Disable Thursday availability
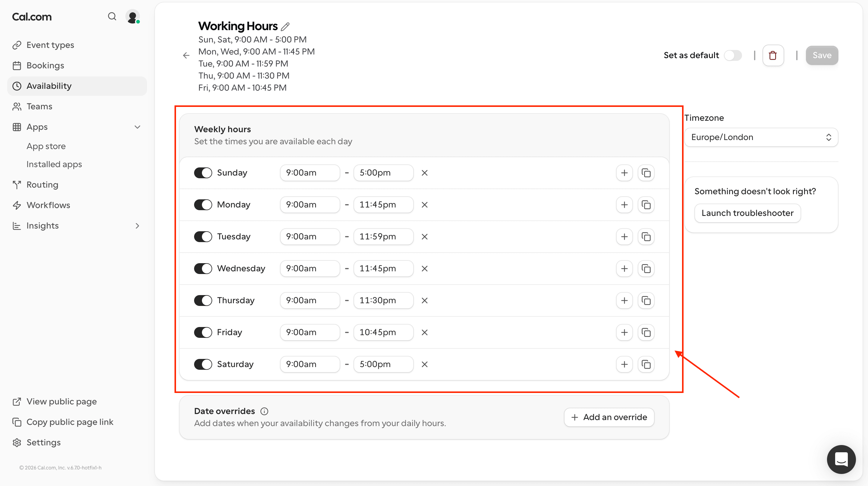Viewport: 868px width, 486px height. tap(203, 300)
